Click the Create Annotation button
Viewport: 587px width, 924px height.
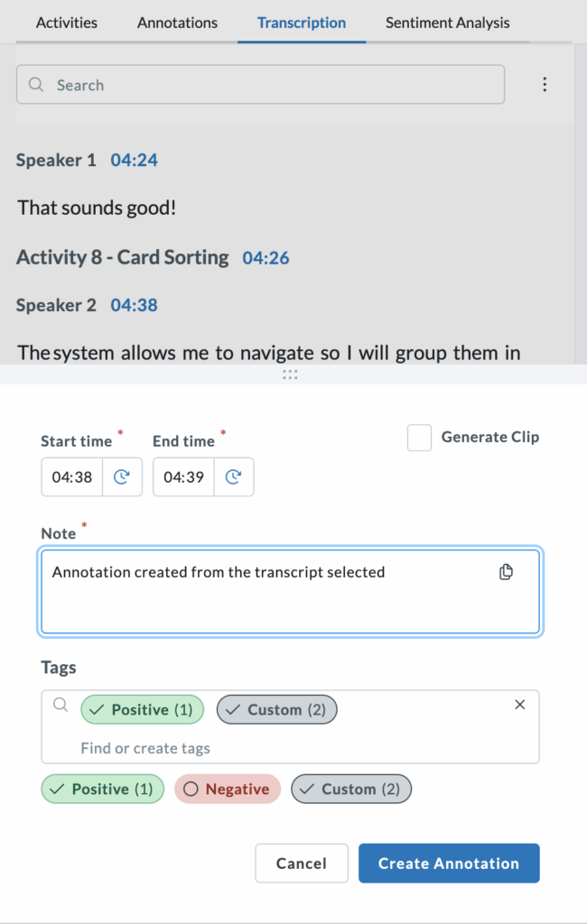coord(449,863)
